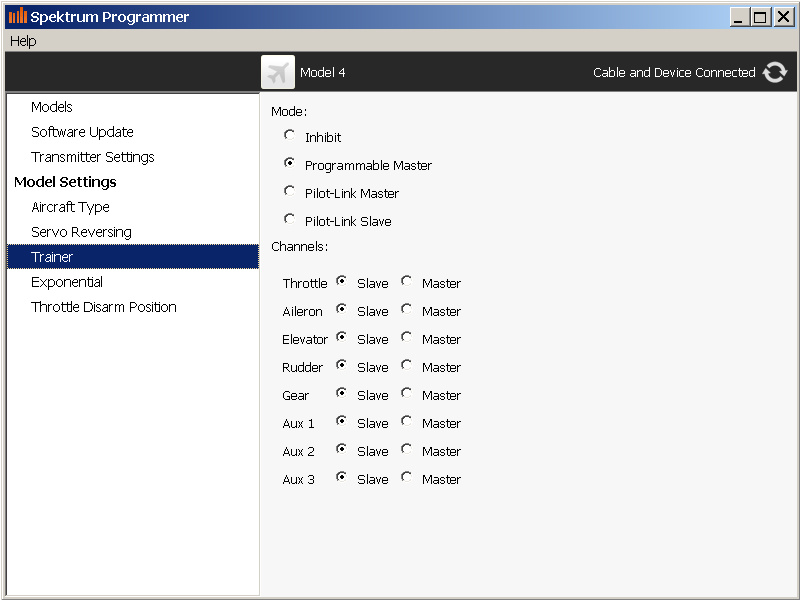Set Elevator channel to Slave
The width and height of the screenshot is (800, 600).
pos(341,337)
